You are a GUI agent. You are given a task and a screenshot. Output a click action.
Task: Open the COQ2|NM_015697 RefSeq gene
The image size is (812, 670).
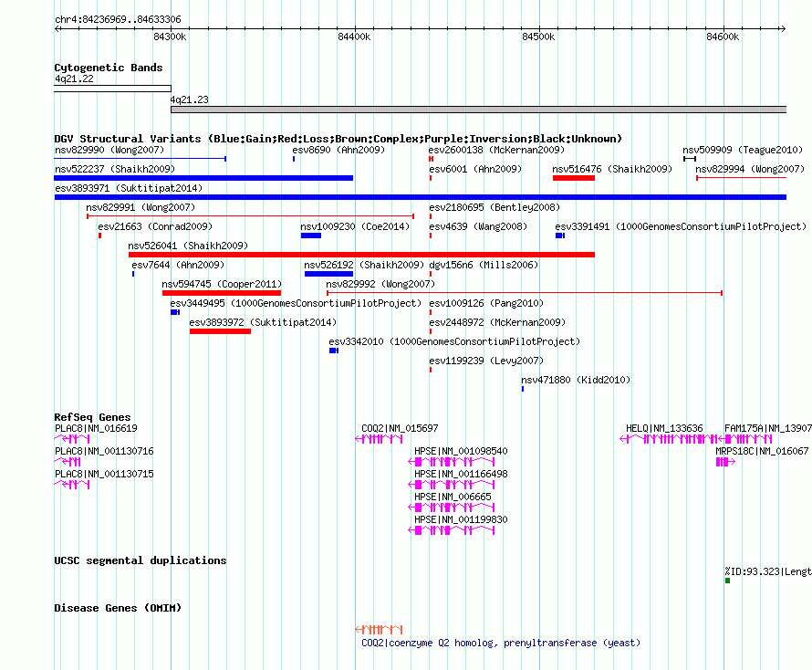coord(400,428)
